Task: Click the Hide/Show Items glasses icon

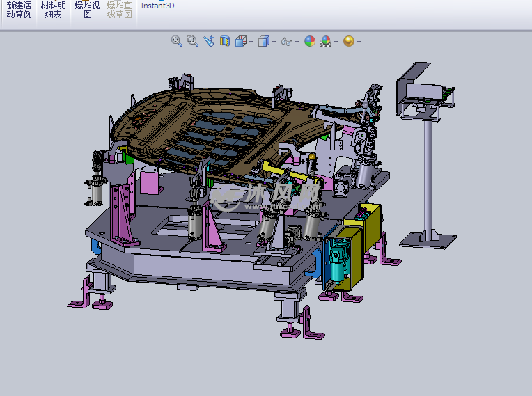Action: [x=285, y=42]
